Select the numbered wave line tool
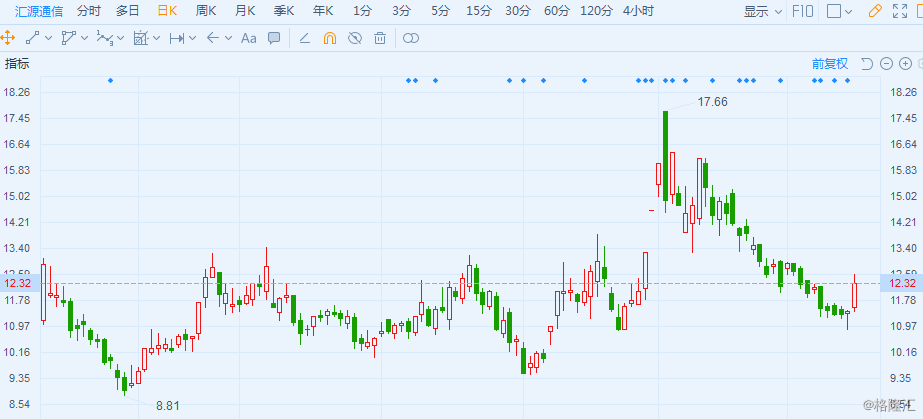 tap(104, 38)
